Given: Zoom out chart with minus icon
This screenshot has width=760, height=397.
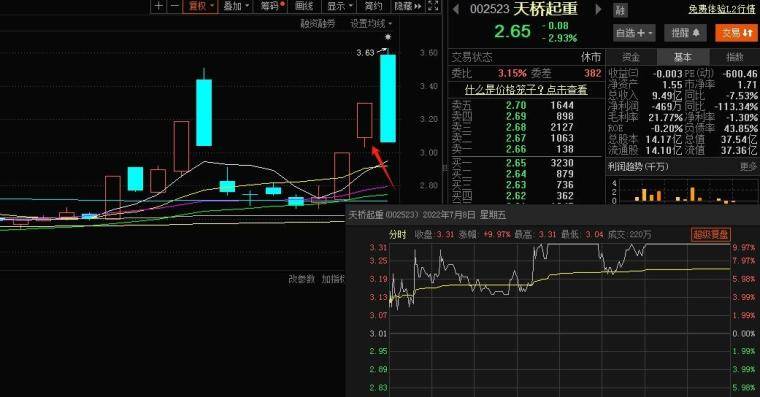Looking at the screenshot, I should [x=174, y=6].
